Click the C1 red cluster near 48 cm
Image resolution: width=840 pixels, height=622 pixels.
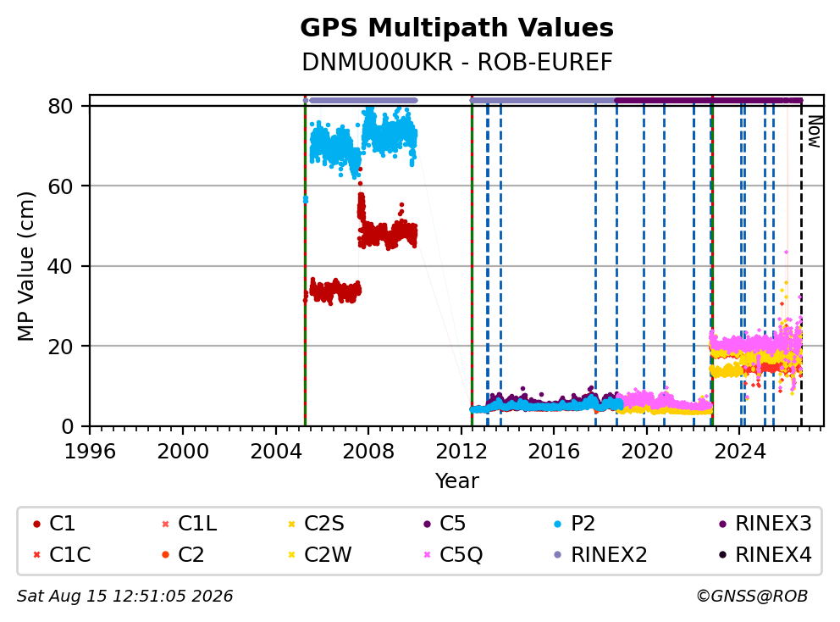(387, 233)
